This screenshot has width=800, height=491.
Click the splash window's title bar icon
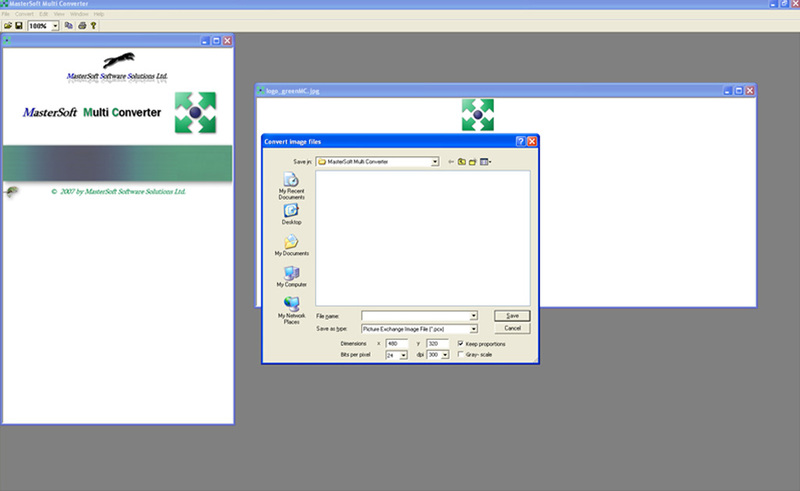[7, 40]
